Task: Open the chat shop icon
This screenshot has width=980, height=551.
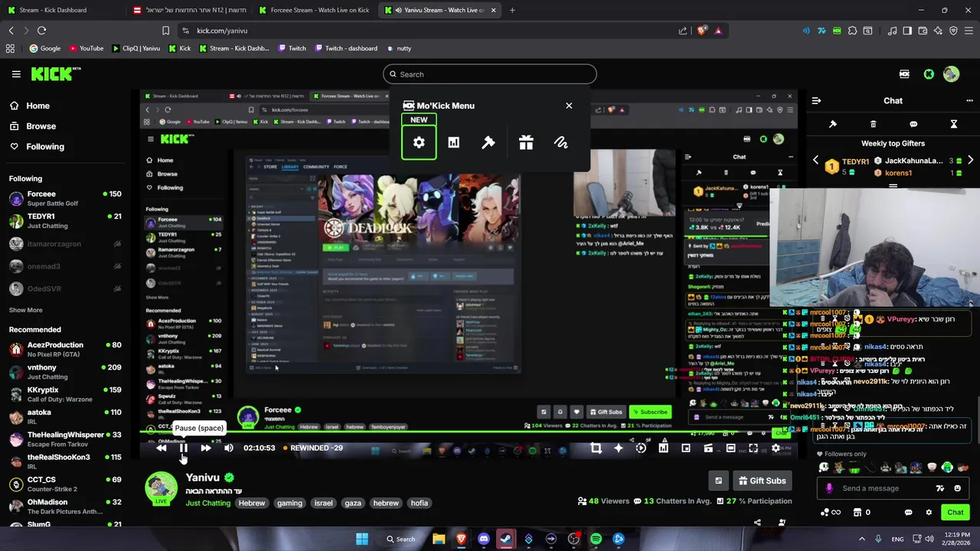Action: pos(857,513)
